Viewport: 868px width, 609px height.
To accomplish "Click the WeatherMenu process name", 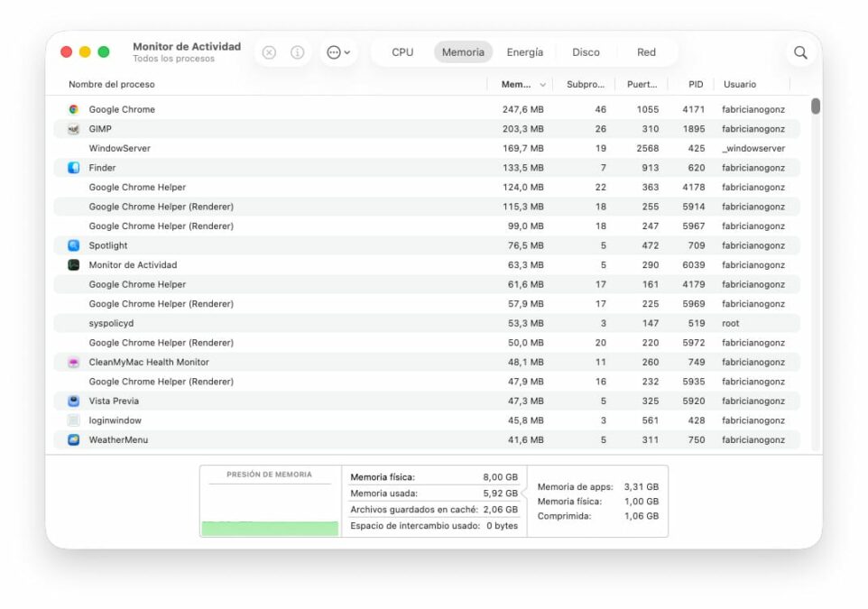I will [118, 439].
